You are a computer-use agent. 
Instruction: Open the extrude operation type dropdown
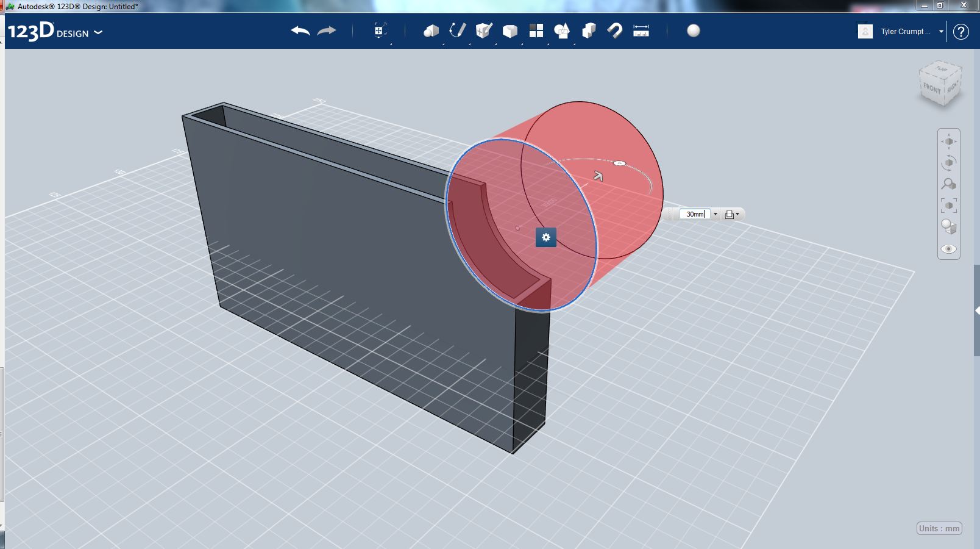[x=732, y=214]
